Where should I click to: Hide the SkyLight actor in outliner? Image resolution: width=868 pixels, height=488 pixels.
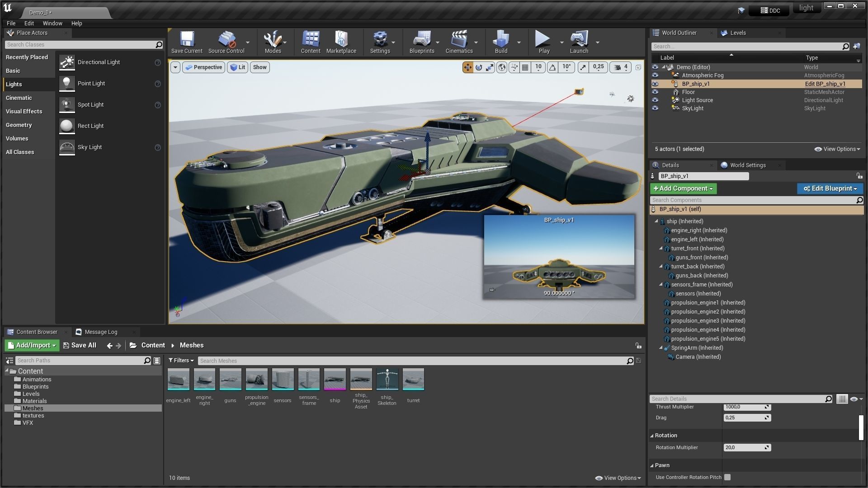click(x=655, y=108)
